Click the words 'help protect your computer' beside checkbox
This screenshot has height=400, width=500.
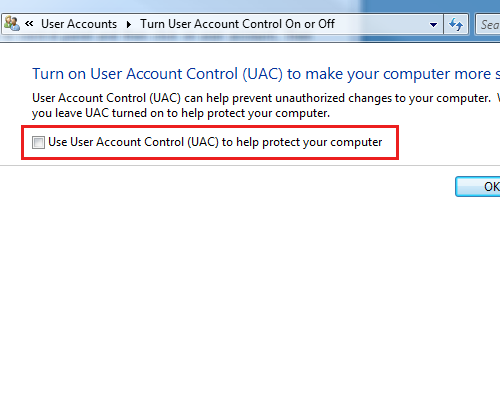[x=309, y=142]
